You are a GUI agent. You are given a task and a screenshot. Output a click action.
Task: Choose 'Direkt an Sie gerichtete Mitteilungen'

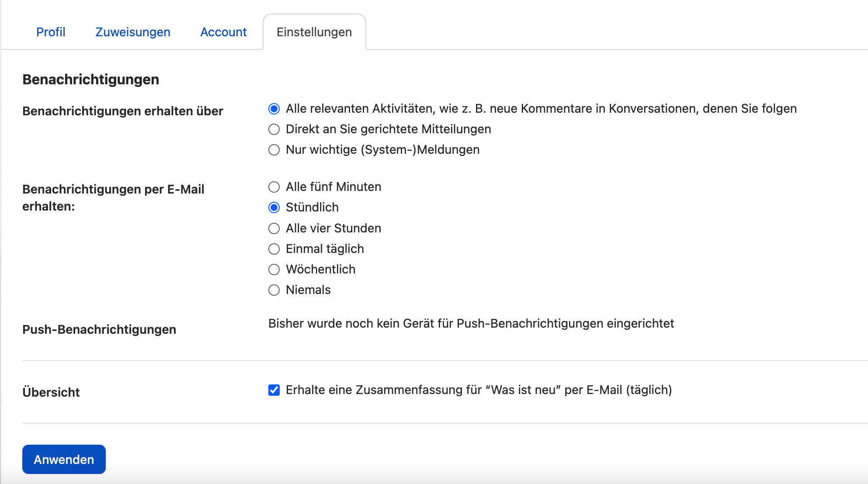[274, 129]
